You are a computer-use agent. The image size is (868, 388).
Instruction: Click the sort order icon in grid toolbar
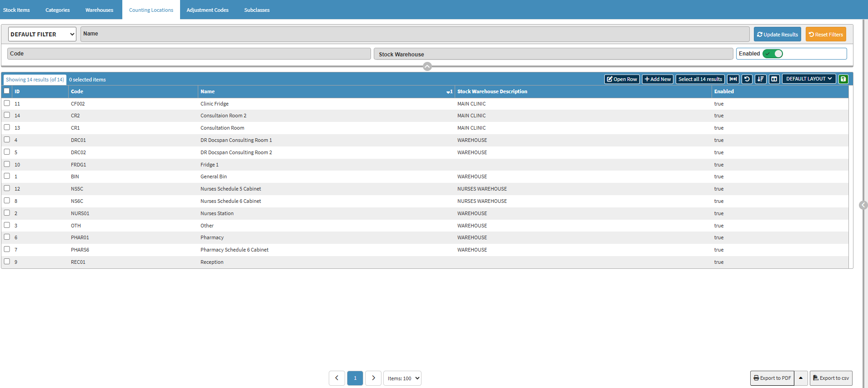pyautogui.click(x=760, y=79)
